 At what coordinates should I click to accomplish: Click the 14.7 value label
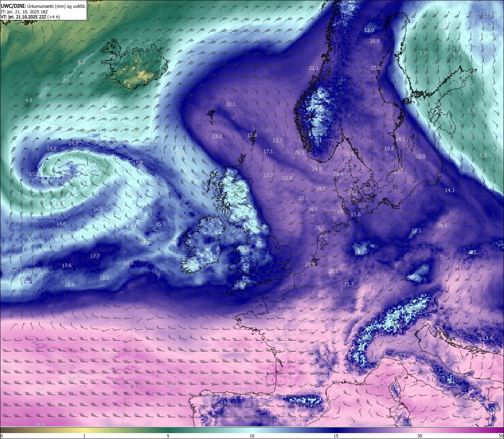click(x=52, y=149)
